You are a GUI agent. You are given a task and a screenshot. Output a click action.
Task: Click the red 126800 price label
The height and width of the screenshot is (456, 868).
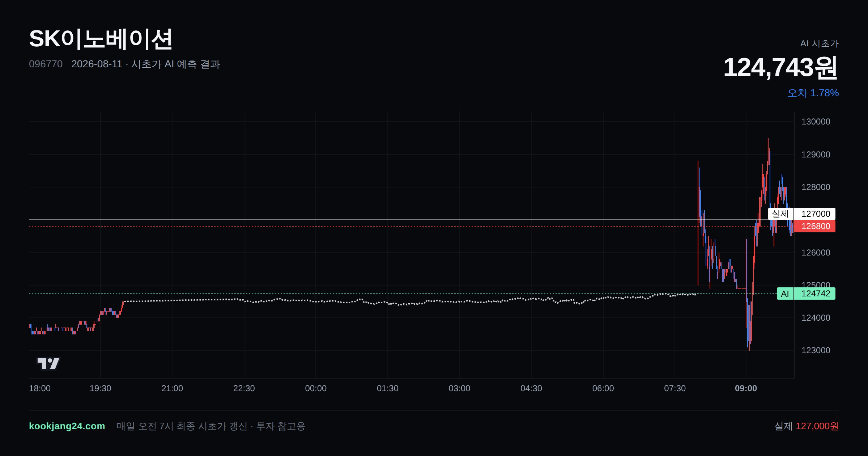tap(815, 226)
